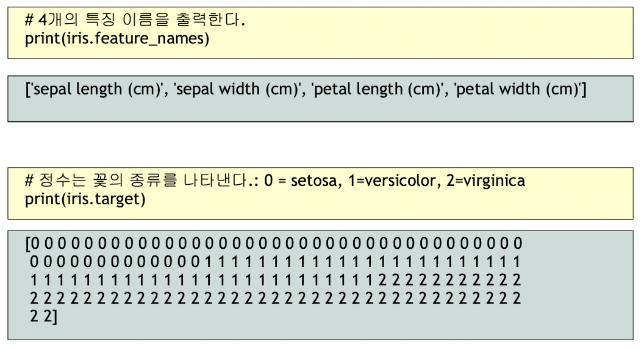
Task: Click 'petal width (cm)' in the output
Action: point(518,89)
